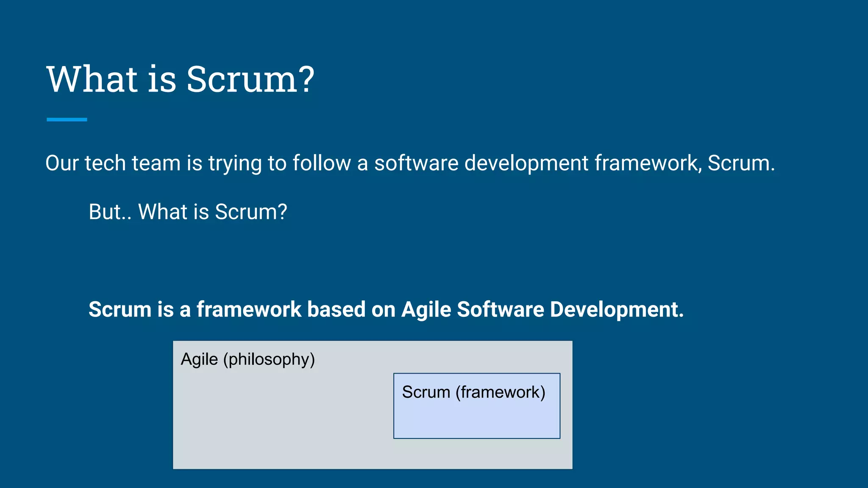The image size is (868, 488).
Task: Click the word 'software' in the first sentence
Action: click(x=416, y=164)
